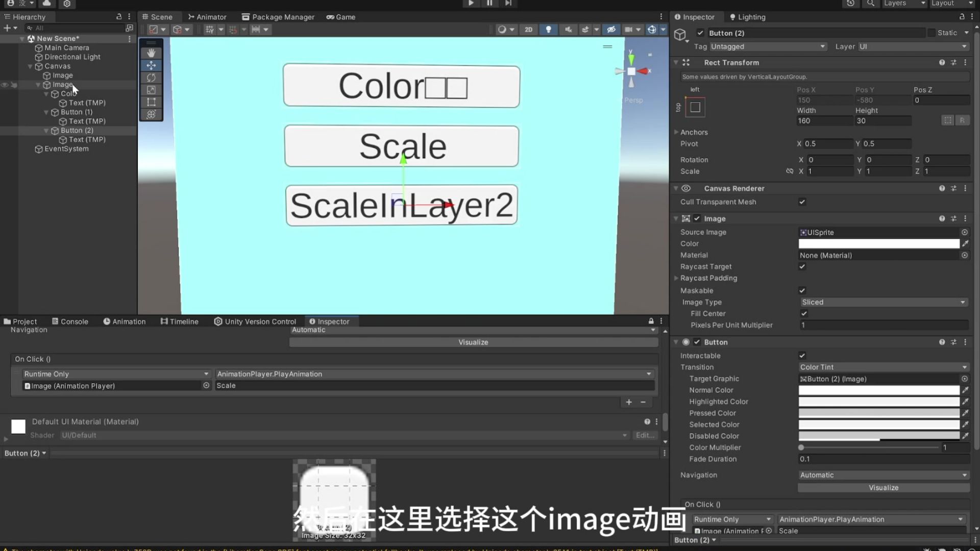Click the Step frame button

508,3
